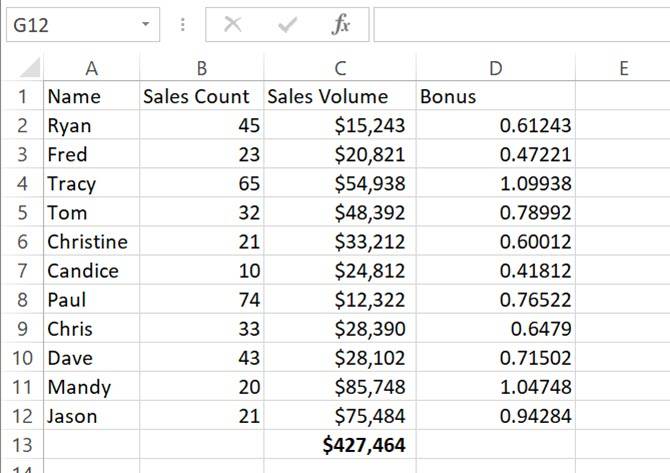This screenshot has height=473, width=670.
Task: Click the Select All corner triangle
Action: (x=29, y=69)
